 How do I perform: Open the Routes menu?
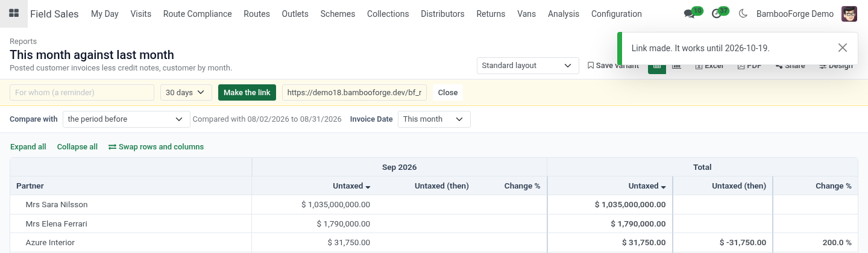click(x=257, y=14)
